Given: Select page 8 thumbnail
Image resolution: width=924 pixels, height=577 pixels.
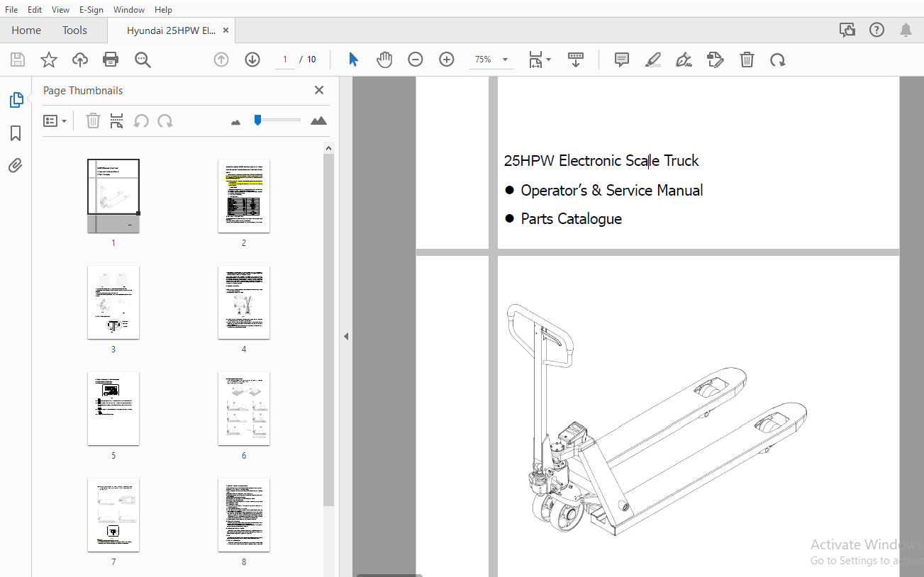Looking at the screenshot, I should 244,515.
